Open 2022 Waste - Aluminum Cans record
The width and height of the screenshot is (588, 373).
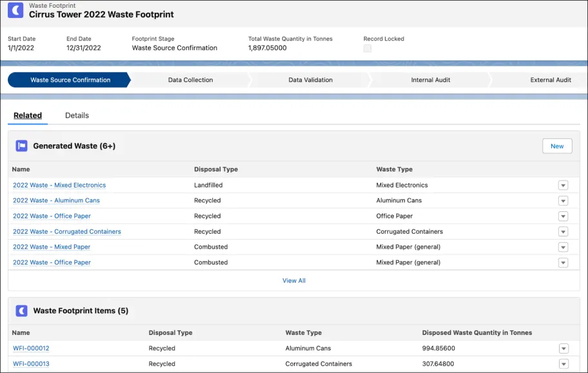[56, 200]
